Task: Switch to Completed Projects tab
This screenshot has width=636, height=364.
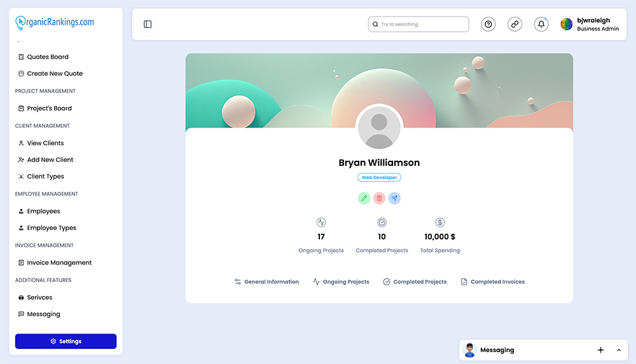Action: tap(415, 281)
